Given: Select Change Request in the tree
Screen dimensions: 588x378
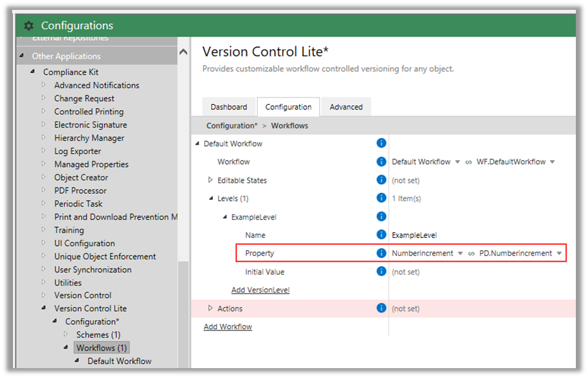Looking at the screenshot, I should point(84,98).
